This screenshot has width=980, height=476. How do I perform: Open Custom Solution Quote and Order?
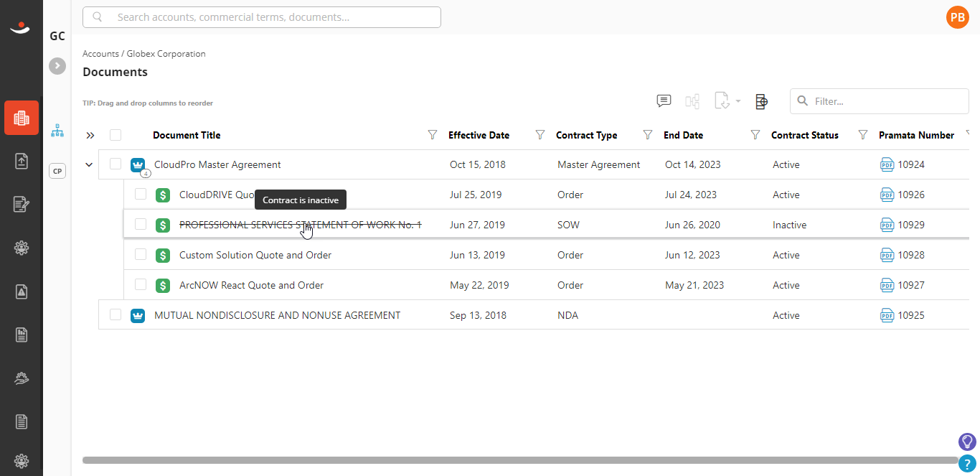click(x=255, y=256)
